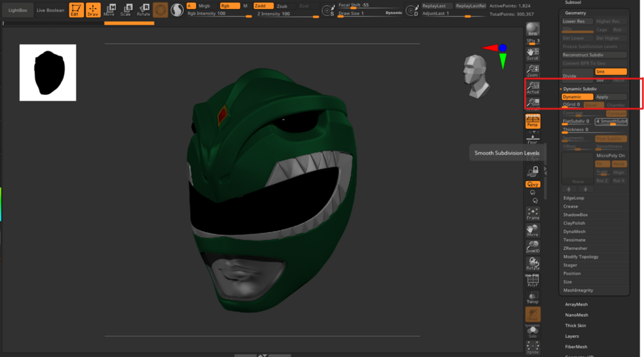Viewport: 644px width, 357px height.
Task: Click the Z axis rotation icon
Action: [535, 201]
